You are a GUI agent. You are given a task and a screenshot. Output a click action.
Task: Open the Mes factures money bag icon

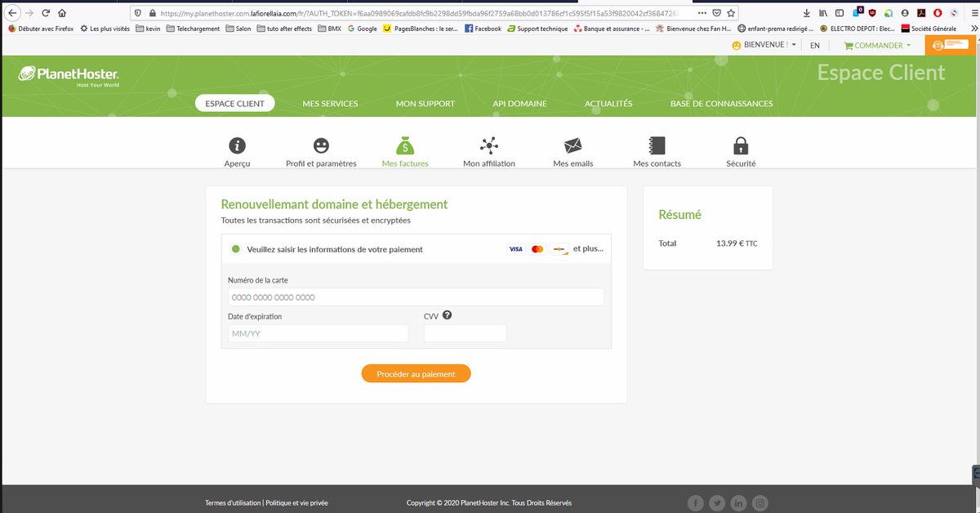405,145
